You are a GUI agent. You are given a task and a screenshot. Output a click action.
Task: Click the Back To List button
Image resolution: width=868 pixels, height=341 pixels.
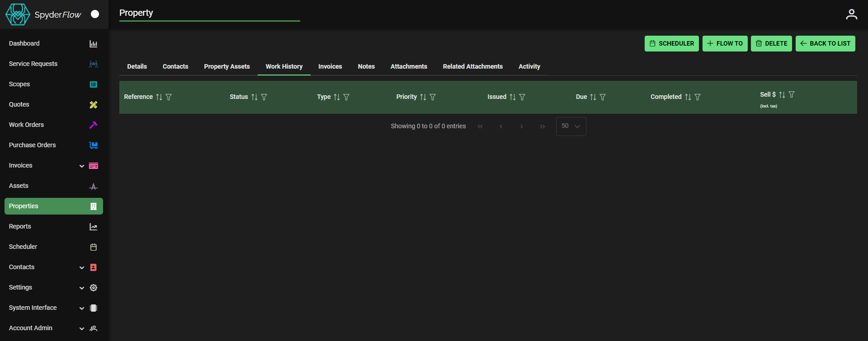pyautogui.click(x=825, y=44)
